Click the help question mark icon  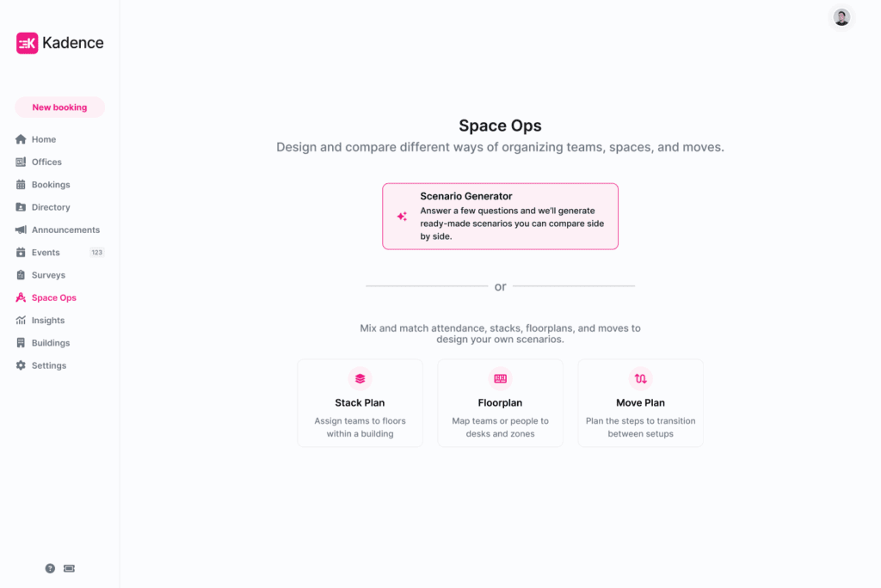coord(50,568)
